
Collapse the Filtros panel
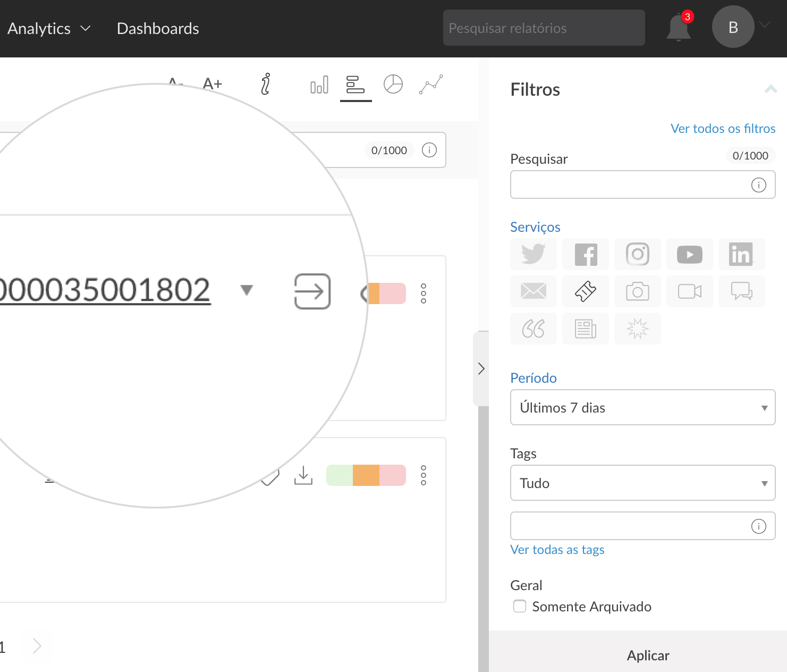click(x=771, y=89)
